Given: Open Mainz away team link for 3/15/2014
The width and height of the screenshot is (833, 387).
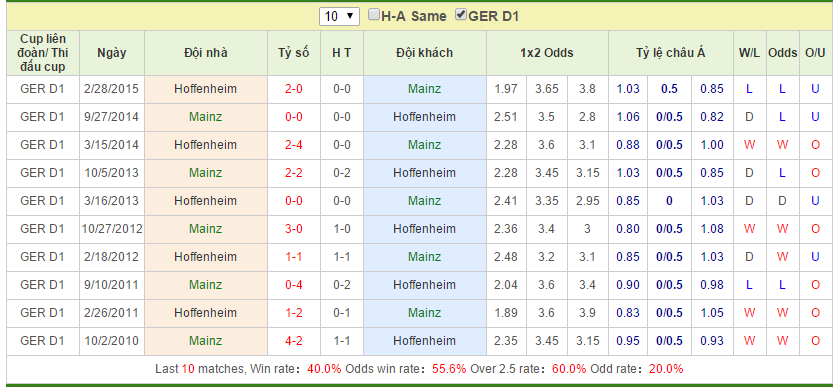Looking at the screenshot, I should point(424,145).
